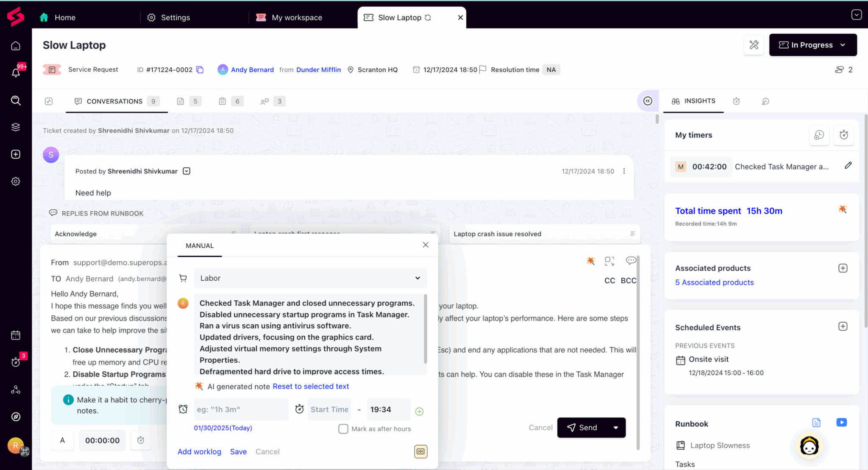Select the Conversations tab
This screenshot has width=868, height=470.
(114, 101)
